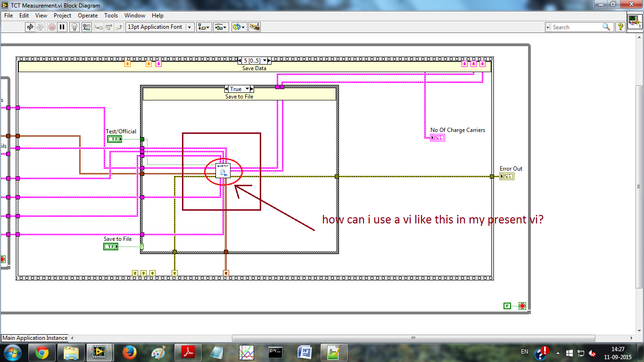This screenshot has width=644, height=362.
Task: Click the 'Main Application Instance' status label
Action: (x=35, y=338)
